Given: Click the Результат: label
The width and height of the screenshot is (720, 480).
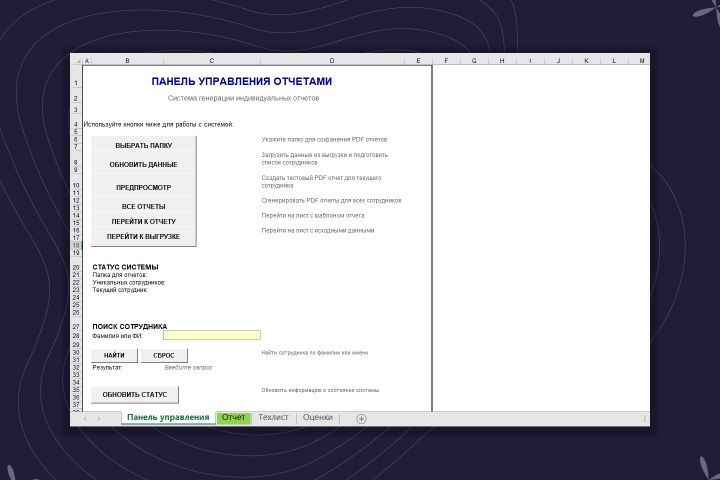Looking at the screenshot, I should click(107, 367).
